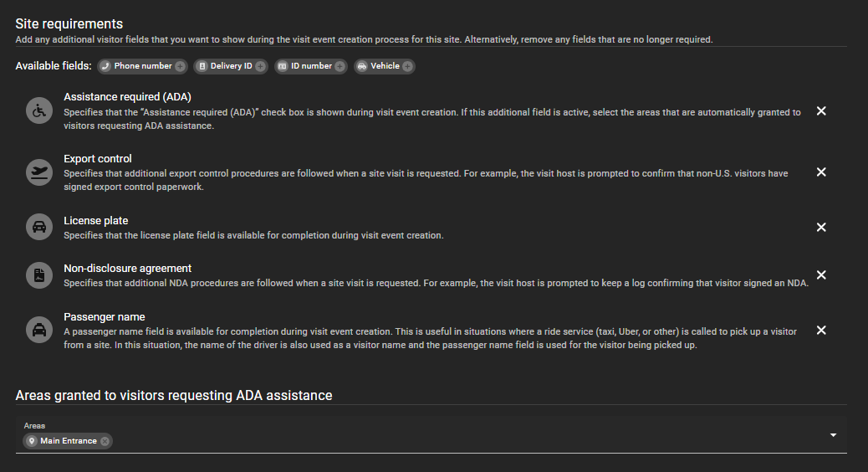Click the car License plate icon
Image resolution: width=868 pixels, height=472 pixels.
(39, 228)
